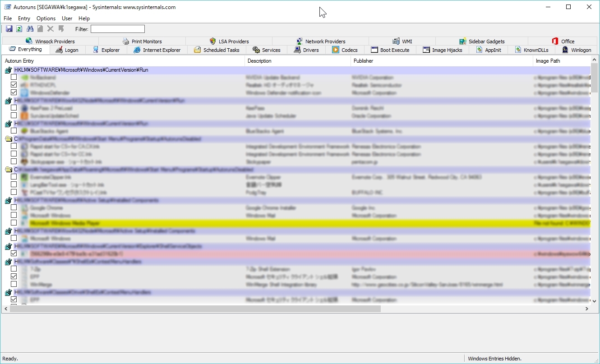
Task: Open the Codecs tab
Action: pyautogui.click(x=345, y=50)
